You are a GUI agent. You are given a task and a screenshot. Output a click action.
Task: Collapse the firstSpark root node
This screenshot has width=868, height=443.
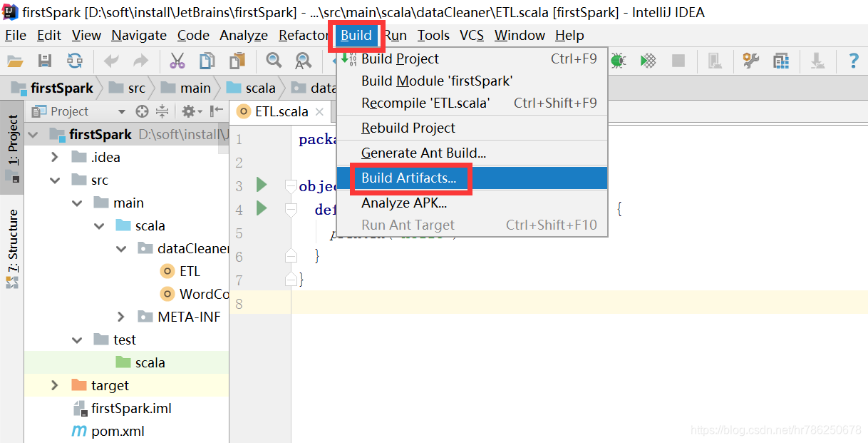point(33,134)
